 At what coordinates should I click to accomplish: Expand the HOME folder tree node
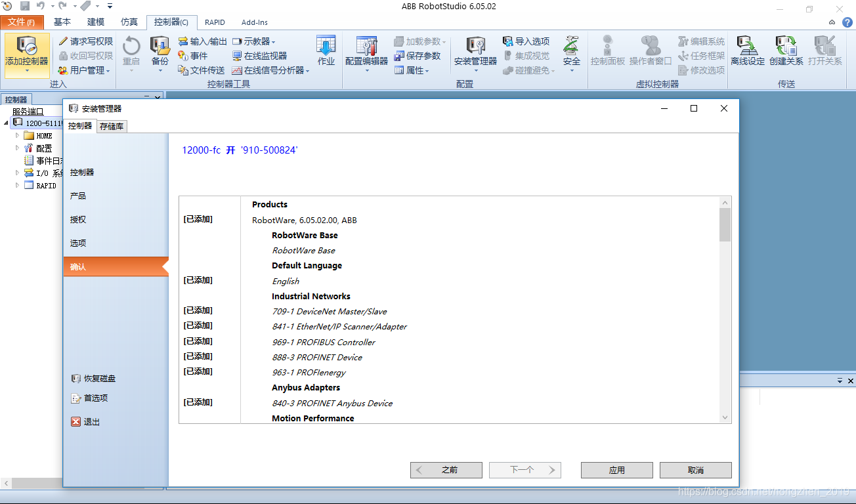tap(18, 135)
